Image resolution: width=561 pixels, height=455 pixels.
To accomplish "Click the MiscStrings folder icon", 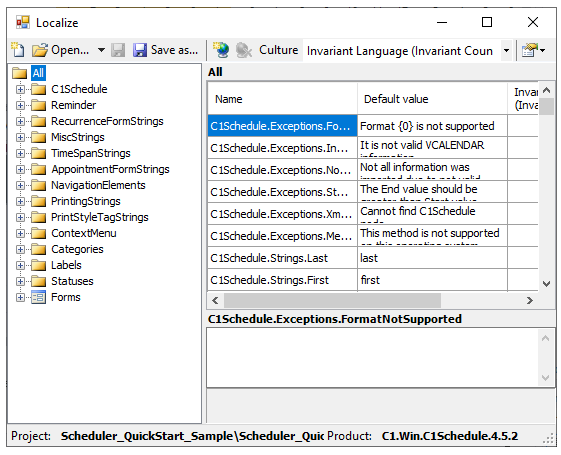I will (39, 137).
